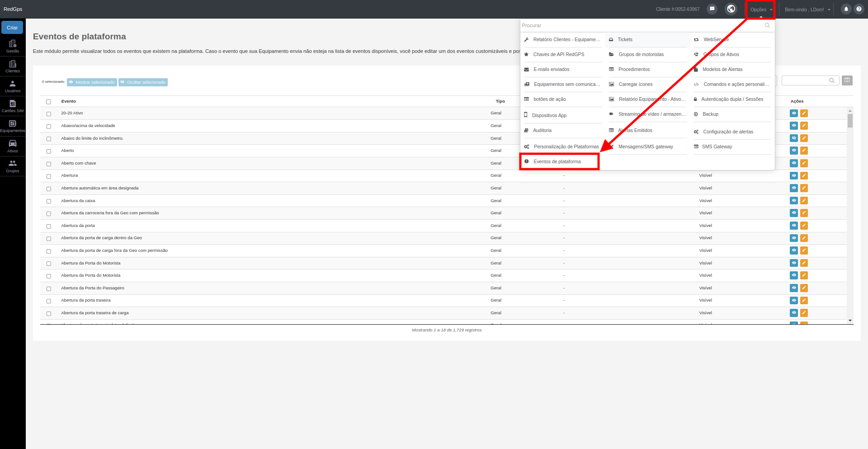Open the notifications bell icon
Screen dimensions: 868x449
click(846, 9)
